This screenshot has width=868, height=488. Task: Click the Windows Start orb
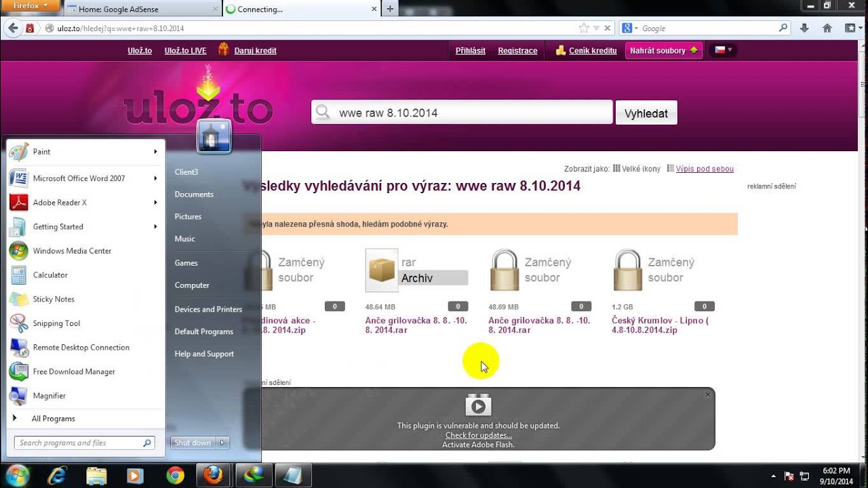tap(17, 475)
